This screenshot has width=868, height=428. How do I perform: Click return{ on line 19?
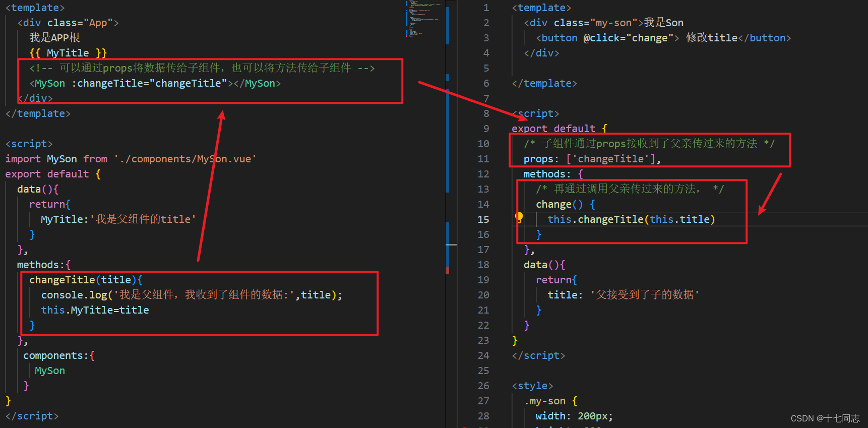click(556, 280)
